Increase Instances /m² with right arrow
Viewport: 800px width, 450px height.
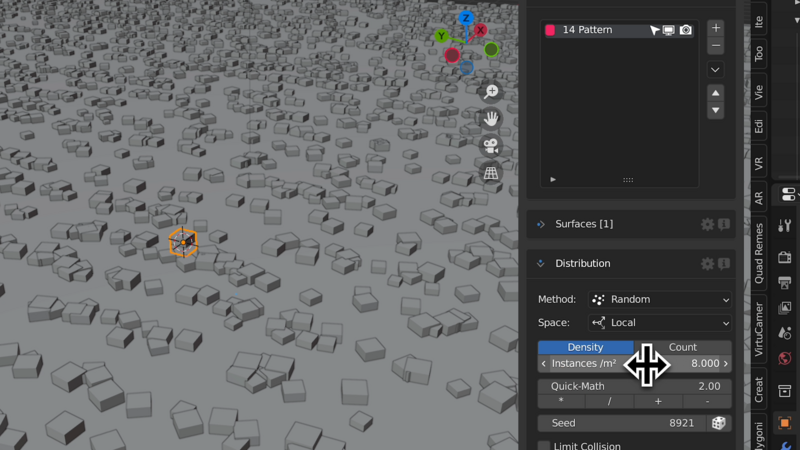coord(726,364)
